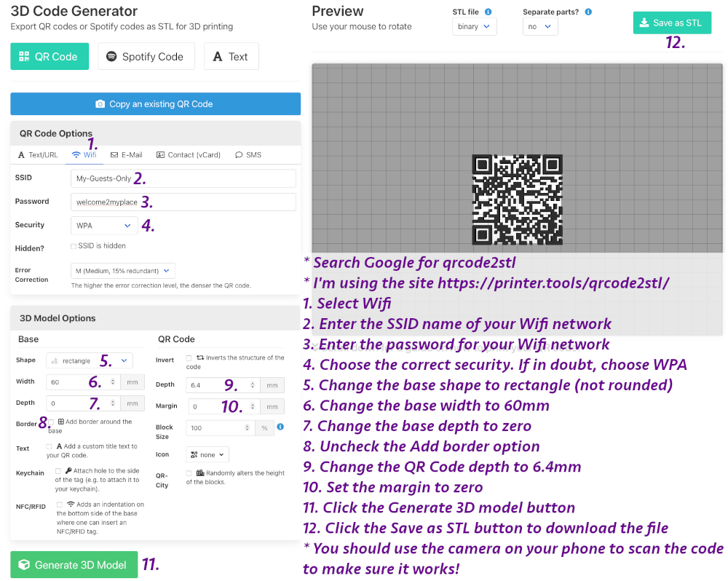Click into the Password input field
Image resolution: width=728 pixels, height=581 pixels.
(183, 202)
